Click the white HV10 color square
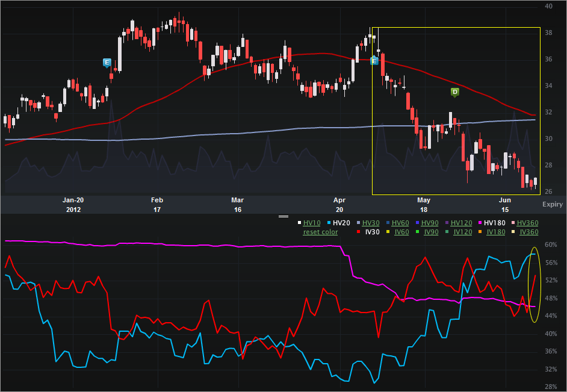This screenshot has width=567, height=392. (x=300, y=222)
